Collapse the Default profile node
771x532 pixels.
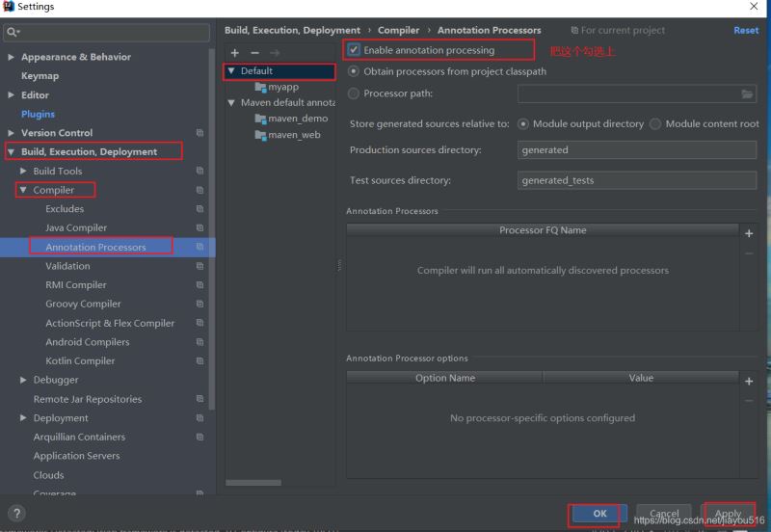click(x=231, y=71)
